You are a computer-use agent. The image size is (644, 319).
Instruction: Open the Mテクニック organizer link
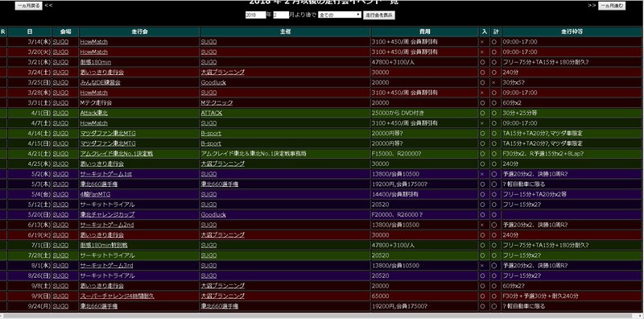coord(217,103)
